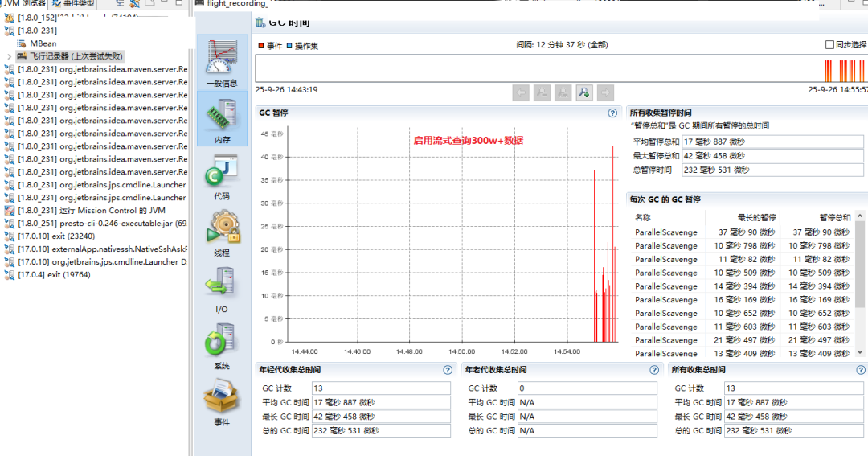Open the 一般信息 general info tab group
Screen dimensions: 868x456
pos(222,62)
